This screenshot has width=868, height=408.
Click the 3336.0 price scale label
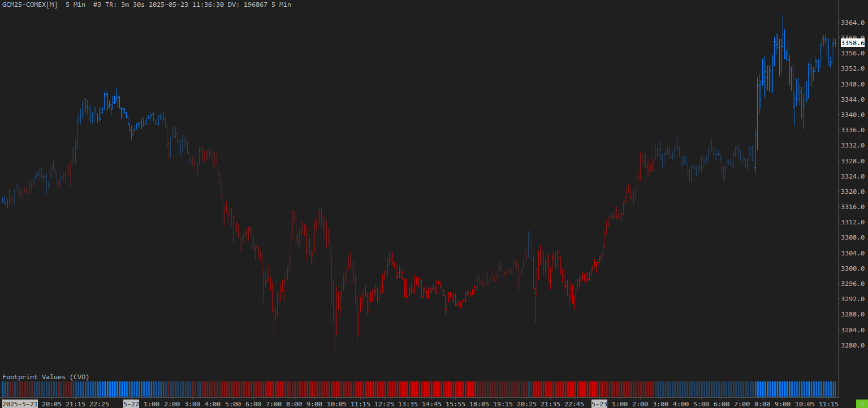click(853, 130)
